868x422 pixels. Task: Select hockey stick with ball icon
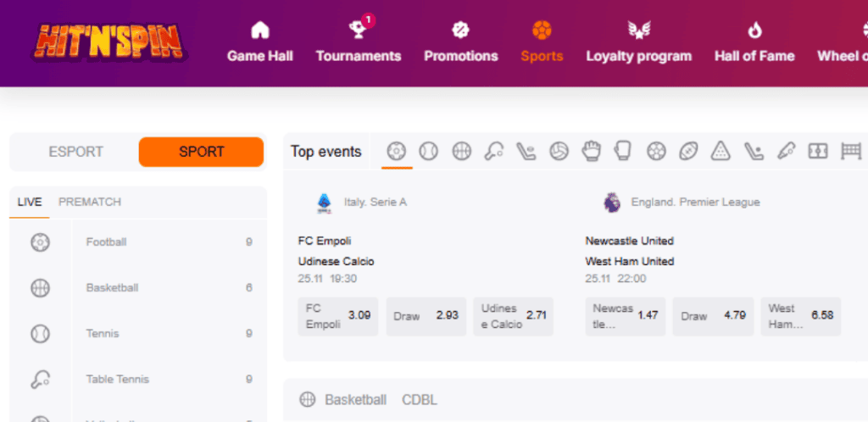click(x=754, y=151)
